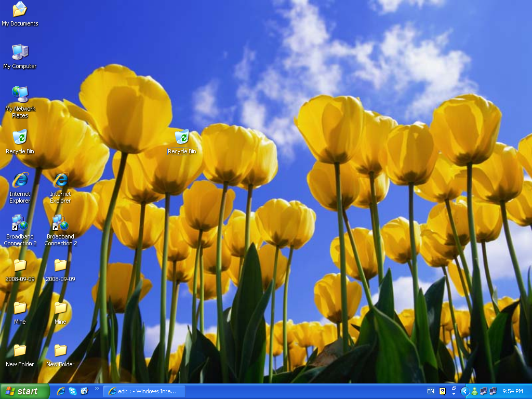Launch Internet Explorer from Quick Launch
The height and width of the screenshot is (399, 532).
(x=61, y=391)
